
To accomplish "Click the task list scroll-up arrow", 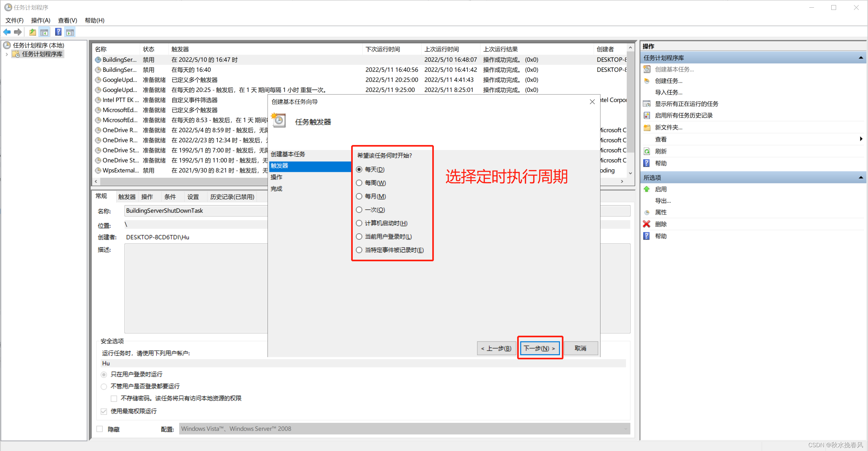I will [630, 48].
